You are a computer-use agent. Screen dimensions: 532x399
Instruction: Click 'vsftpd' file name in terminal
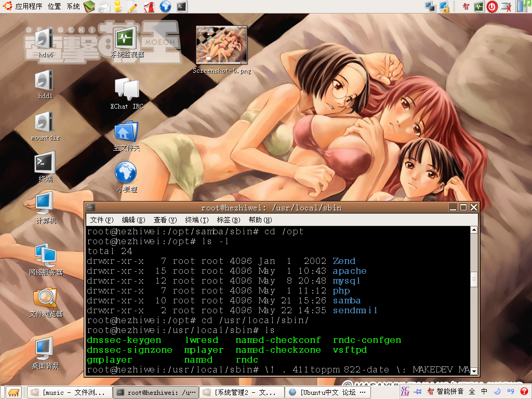[350, 350]
